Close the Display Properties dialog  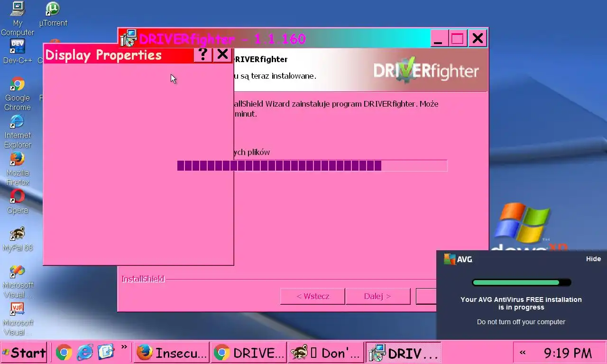tap(222, 55)
